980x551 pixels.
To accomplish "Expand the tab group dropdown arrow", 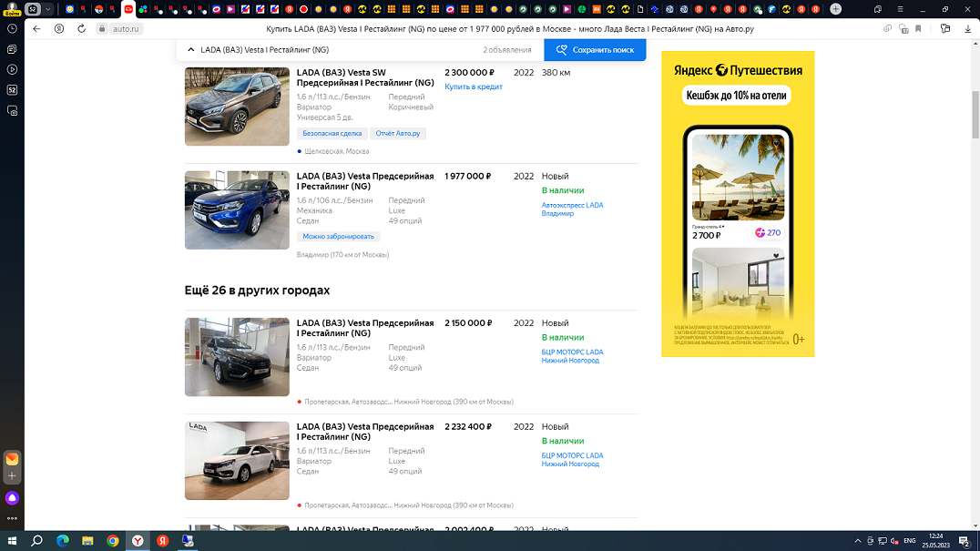I will (x=47, y=9).
